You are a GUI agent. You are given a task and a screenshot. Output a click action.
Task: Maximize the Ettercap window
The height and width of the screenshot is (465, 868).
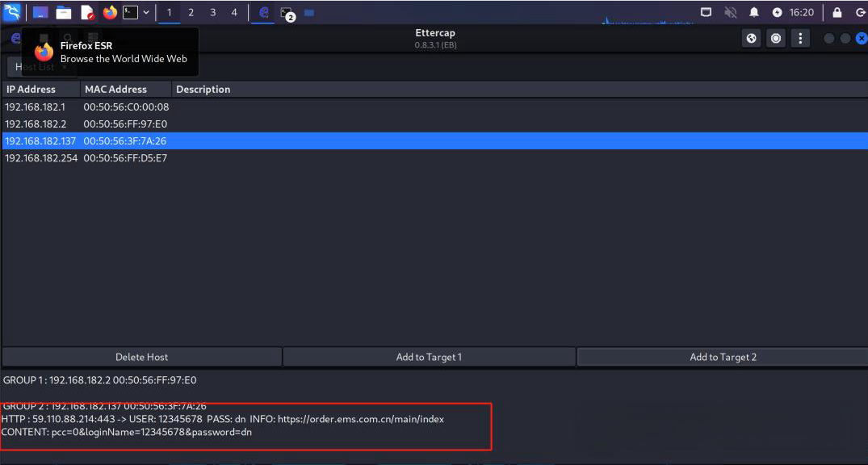[845, 38]
